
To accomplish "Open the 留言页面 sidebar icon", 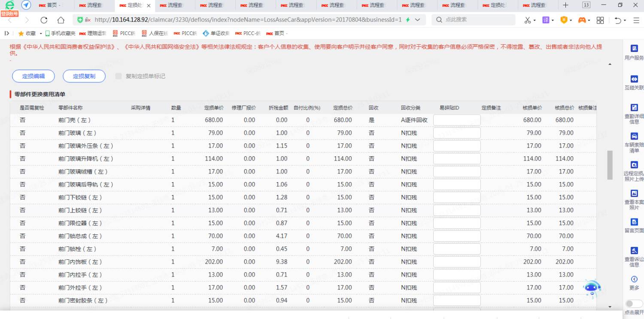I will tap(634, 222).
